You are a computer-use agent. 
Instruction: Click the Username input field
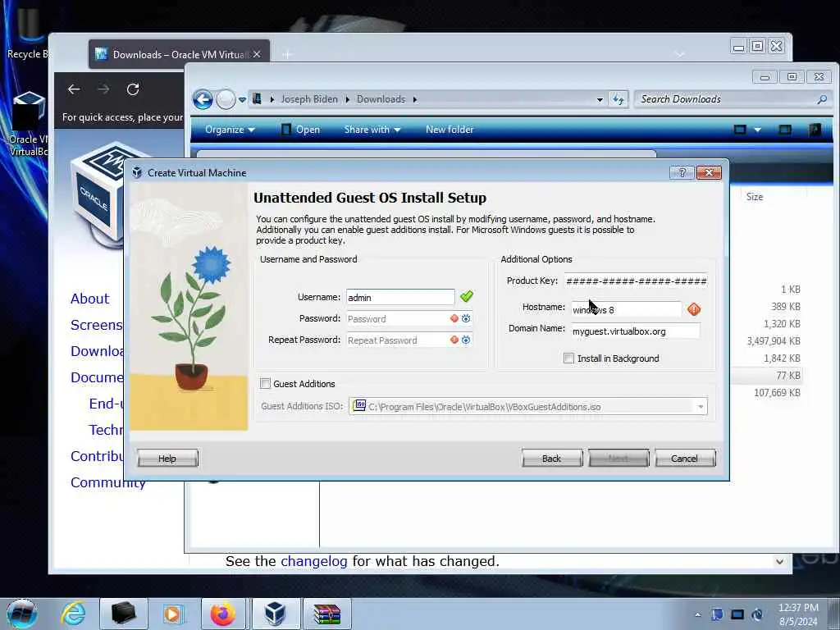400,297
